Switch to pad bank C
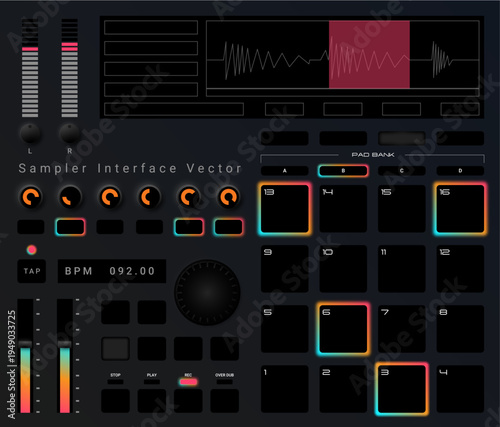The image size is (500, 427). click(402, 171)
